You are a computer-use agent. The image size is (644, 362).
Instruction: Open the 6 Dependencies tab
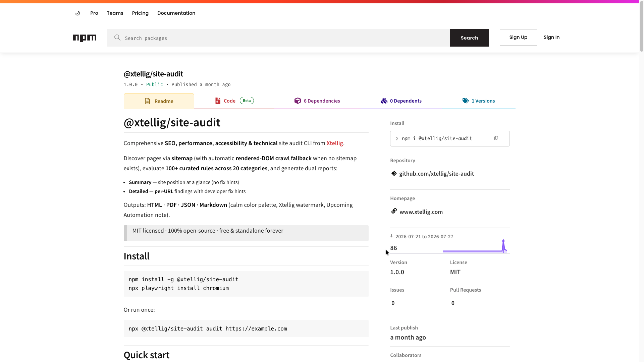click(317, 101)
